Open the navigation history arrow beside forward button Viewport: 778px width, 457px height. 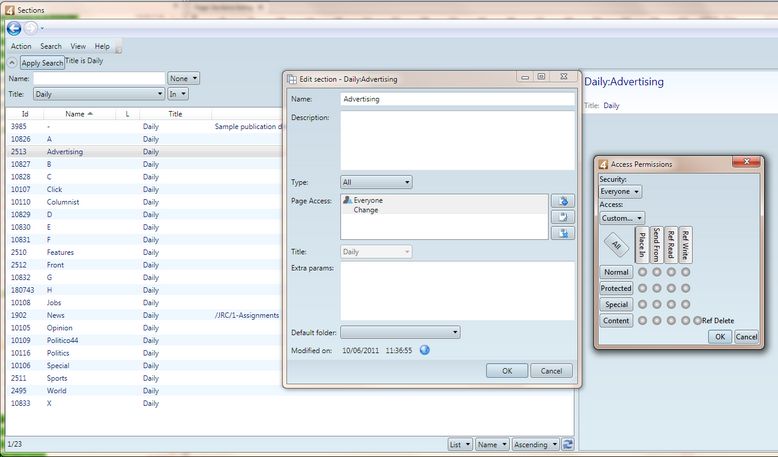coord(42,29)
